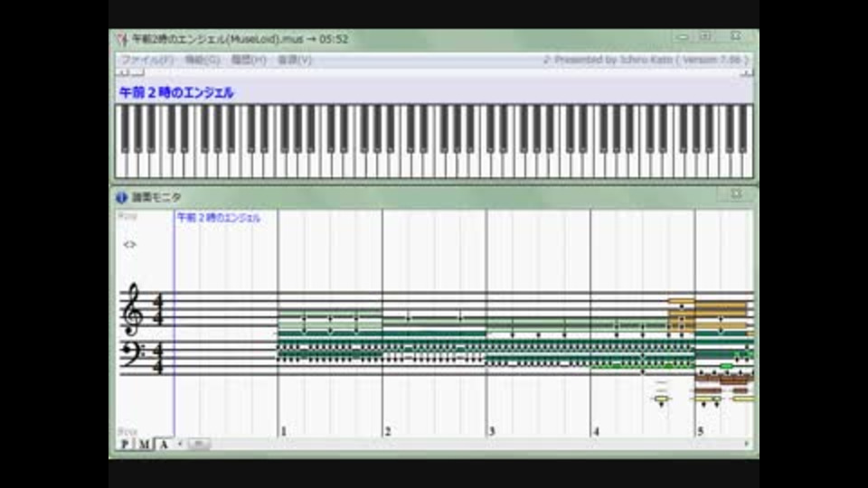Close the score monitor window

click(x=736, y=193)
